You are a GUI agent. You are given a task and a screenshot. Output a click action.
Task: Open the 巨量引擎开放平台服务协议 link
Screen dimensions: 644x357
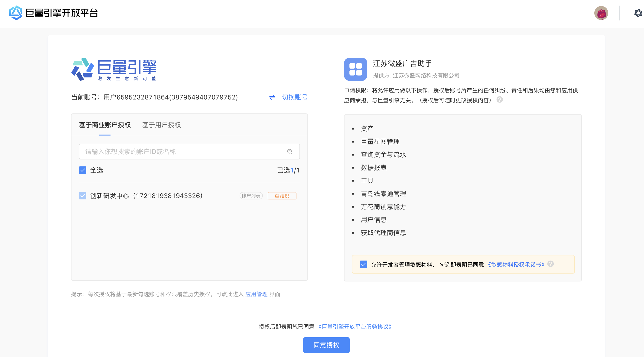355,327
